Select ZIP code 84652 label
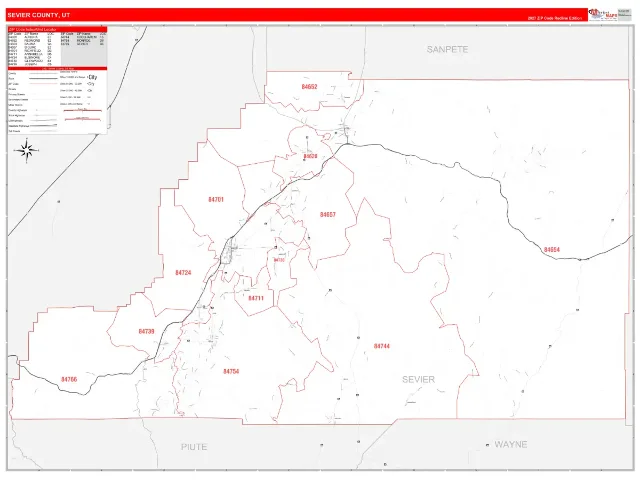The image size is (640, 480). tap(309, 87)
